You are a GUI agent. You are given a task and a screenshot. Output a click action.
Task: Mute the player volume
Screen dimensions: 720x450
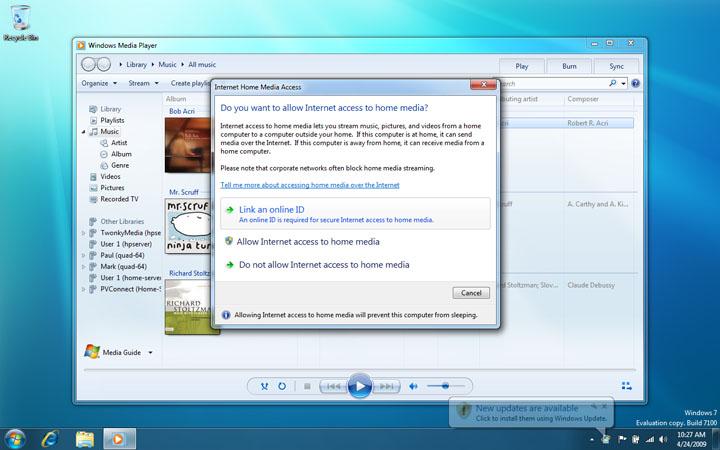413,386
